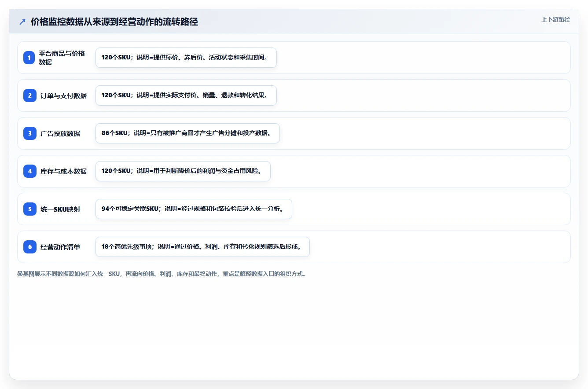Open the box describing 实际支付价、销量、退款
This screenshot has width=588, height=389.
186,95
